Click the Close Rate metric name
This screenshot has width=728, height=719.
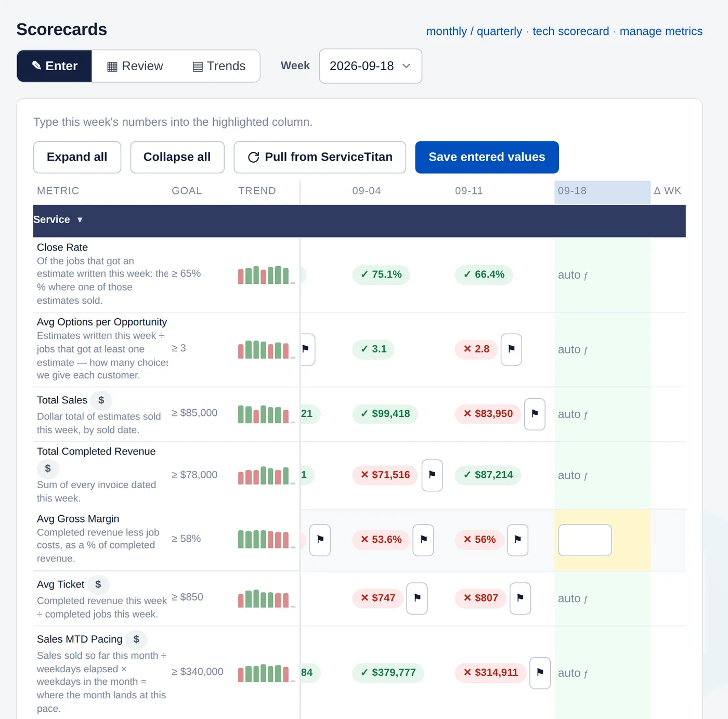pos(62,247)
